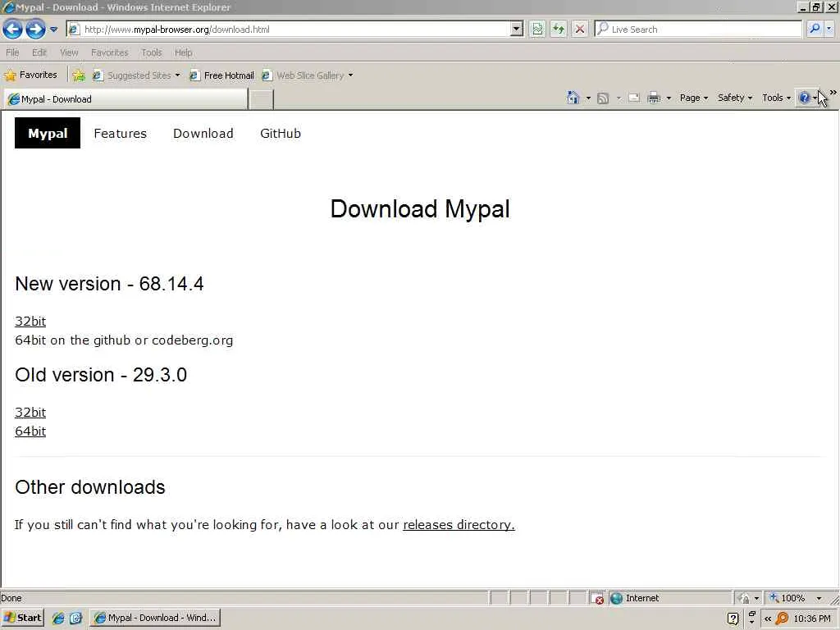
Task: Click the Stop loading icon
Action: (580, 30)
